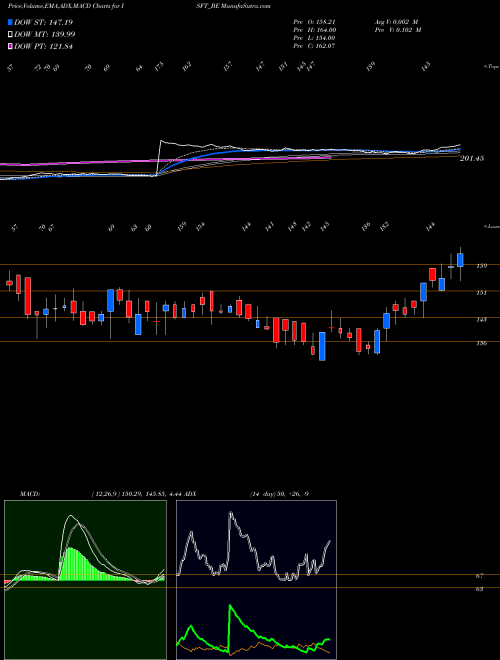The image size is (500, 660).
Task: Click the chart title 'Price,Volume,EMA,ADX,MACD Charts for I'
Action: click(68, 6)
